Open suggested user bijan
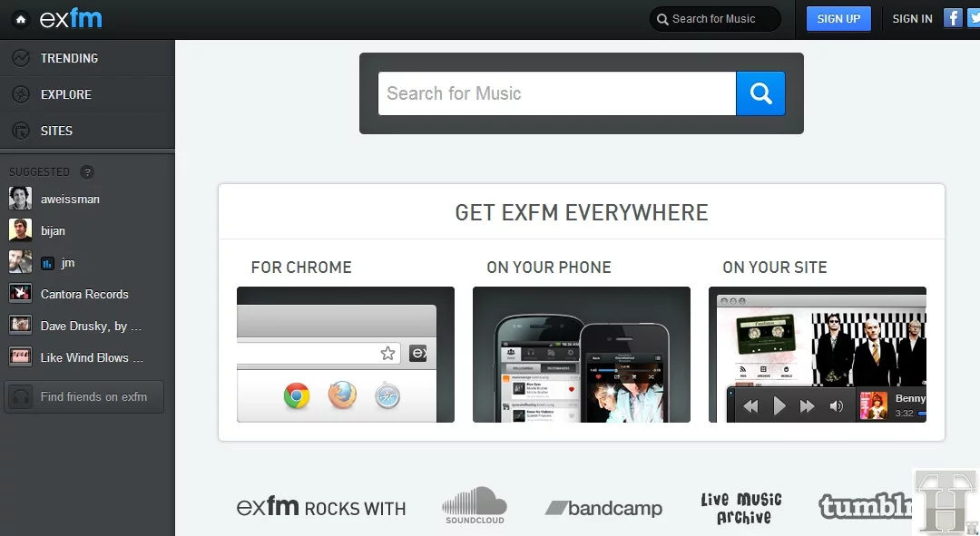 coord(53,230)
